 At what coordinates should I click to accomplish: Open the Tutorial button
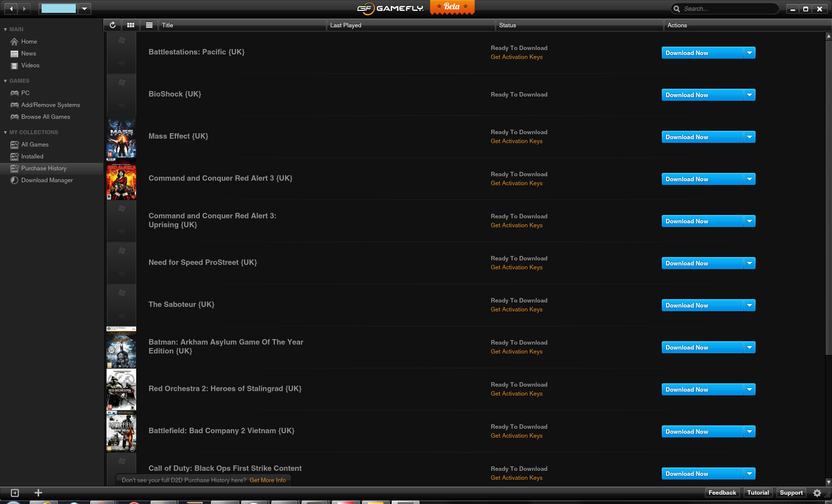pyautogui.click(x=758, y=493)
